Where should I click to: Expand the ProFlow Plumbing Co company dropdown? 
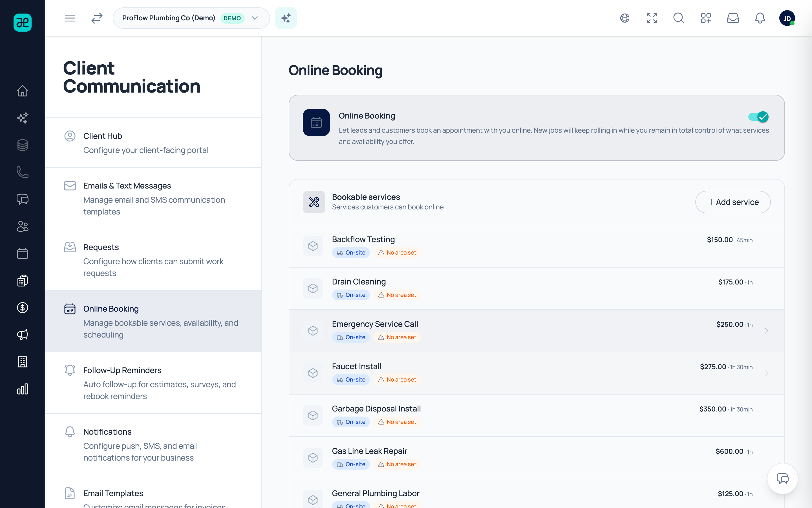point(191,18)
